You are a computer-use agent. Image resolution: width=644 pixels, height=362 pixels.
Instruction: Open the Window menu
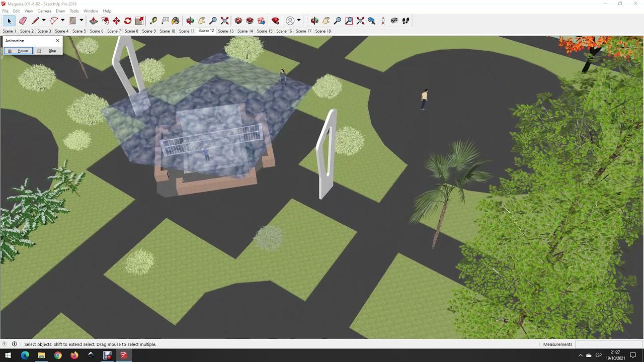(91, 11)
